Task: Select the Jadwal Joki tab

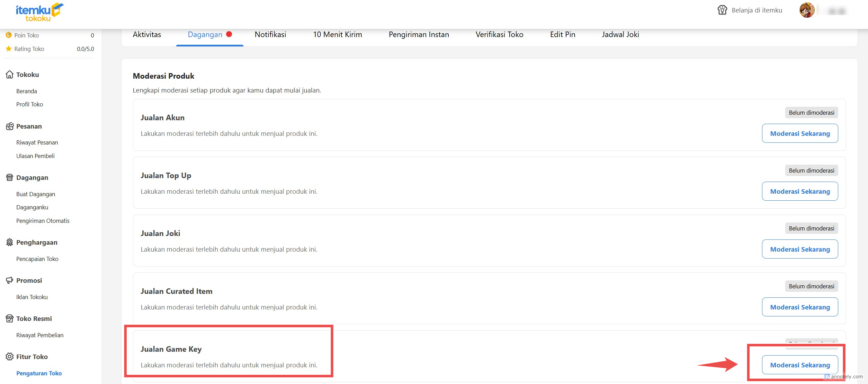Action: point(620,35)
